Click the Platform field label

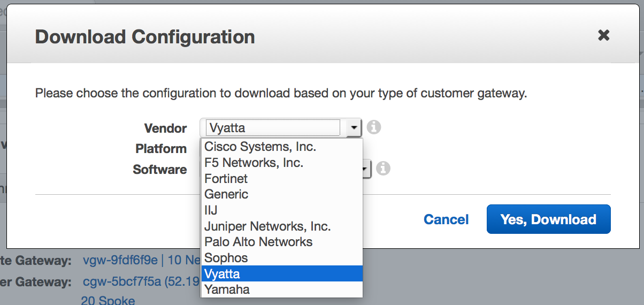point(161,149)
